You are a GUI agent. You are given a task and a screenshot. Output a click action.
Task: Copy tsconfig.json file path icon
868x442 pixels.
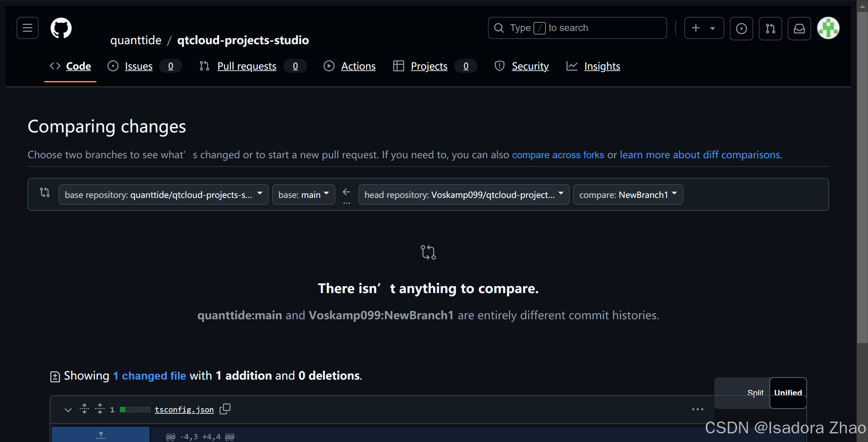point(225,409)
